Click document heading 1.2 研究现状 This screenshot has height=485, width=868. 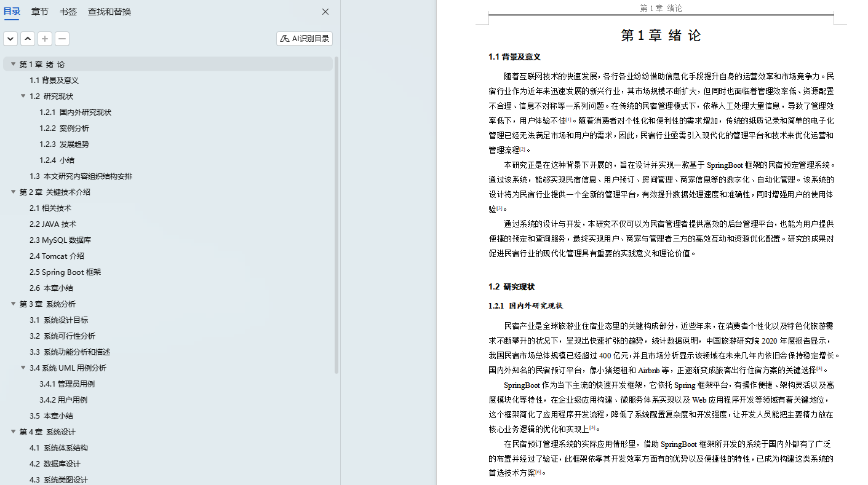coord(511,286)
